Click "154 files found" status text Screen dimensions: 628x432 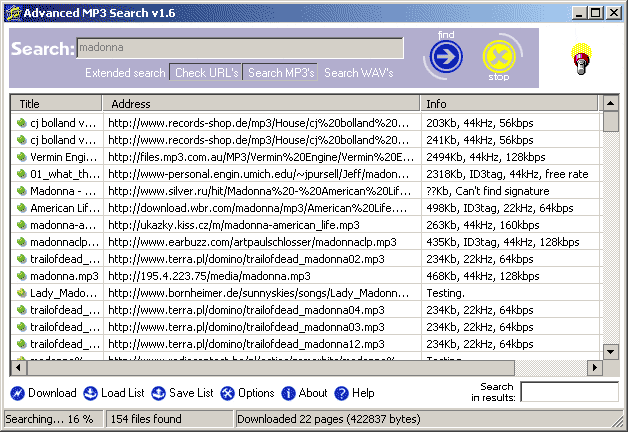click(146, 419)
